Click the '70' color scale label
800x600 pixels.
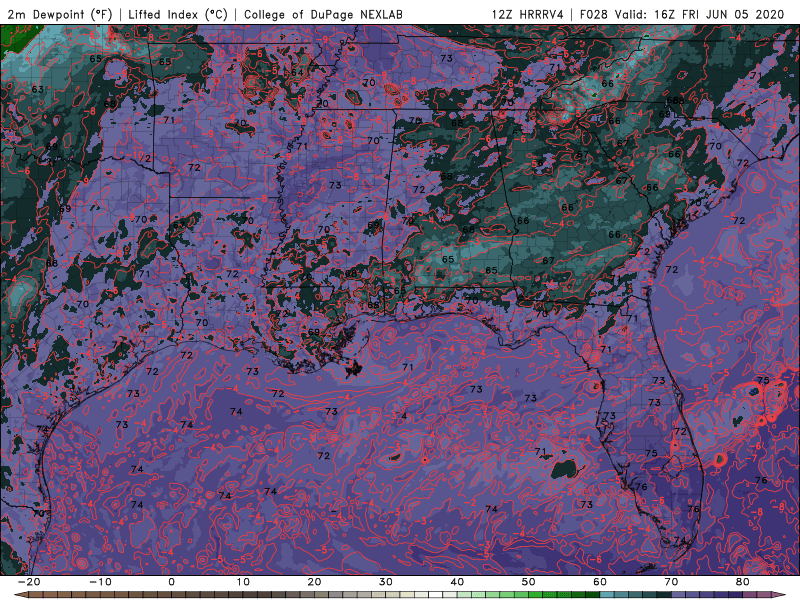(x=671, y=582)
